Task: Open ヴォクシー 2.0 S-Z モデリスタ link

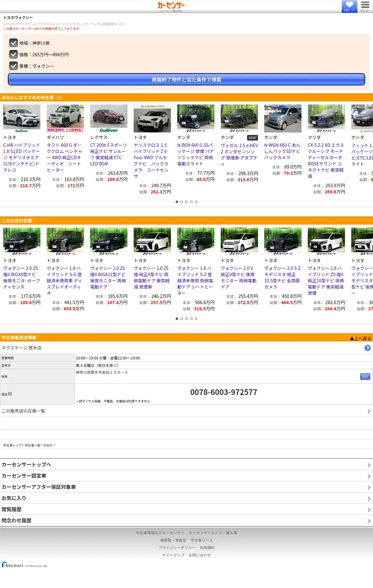Action: pos(283,278)
